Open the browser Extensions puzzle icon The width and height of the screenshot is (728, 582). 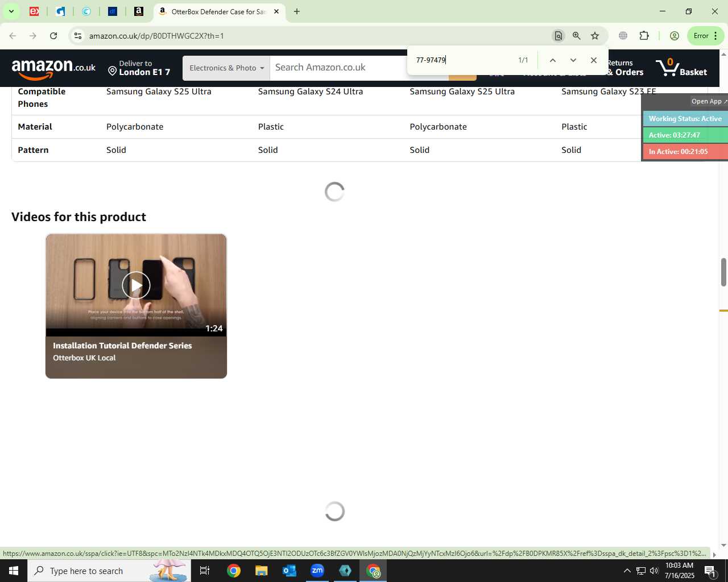pyautogui.click(x=644, y=36)
